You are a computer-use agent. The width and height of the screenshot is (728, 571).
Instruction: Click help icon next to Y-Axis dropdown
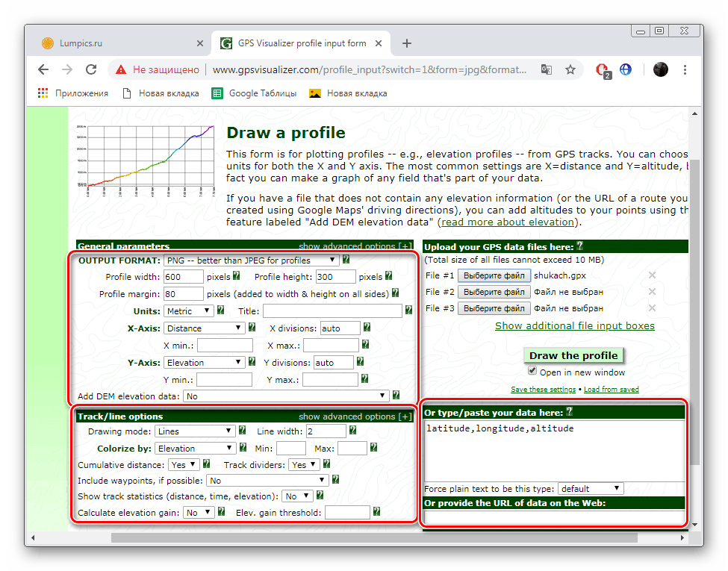coord(252,361)
